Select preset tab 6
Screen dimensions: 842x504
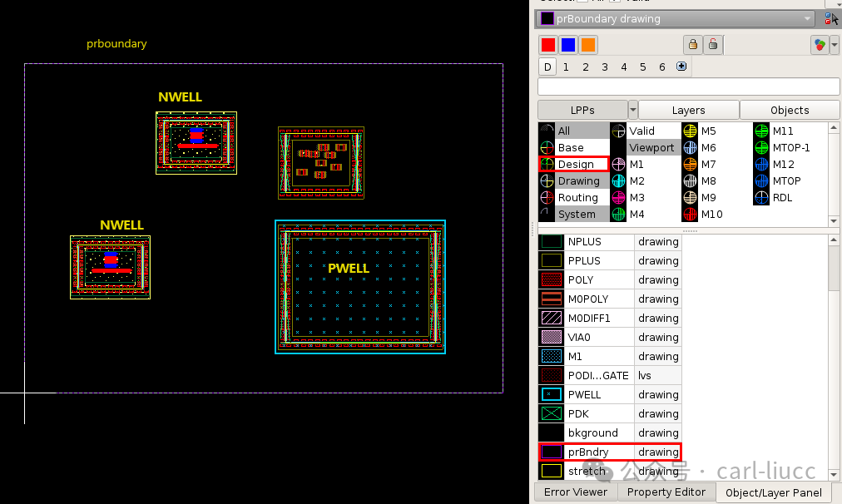point(662,67)
